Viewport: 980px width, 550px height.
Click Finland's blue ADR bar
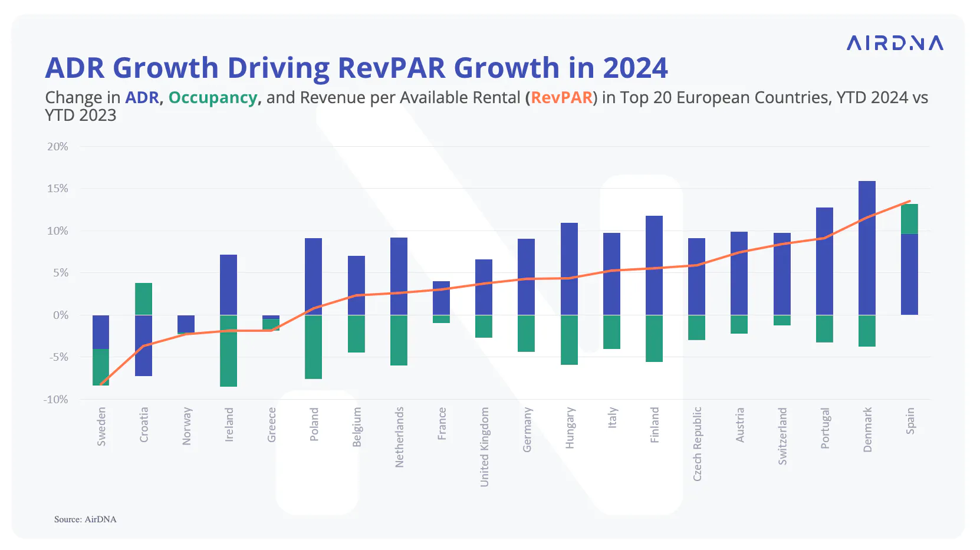[x=654, y=265]
